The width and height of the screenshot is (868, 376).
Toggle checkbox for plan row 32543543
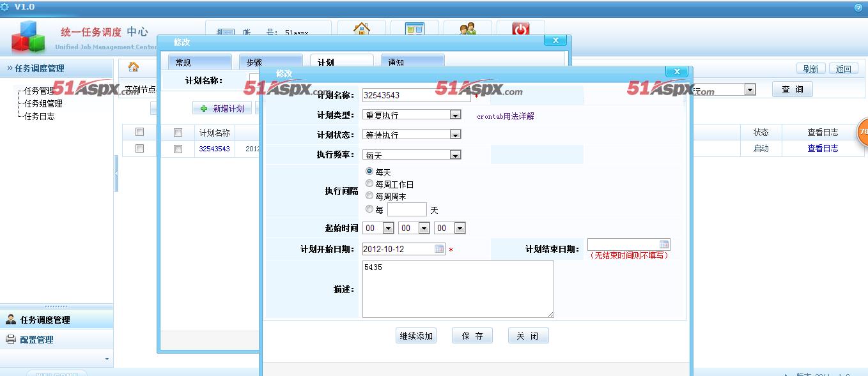[x=178, y=149]
